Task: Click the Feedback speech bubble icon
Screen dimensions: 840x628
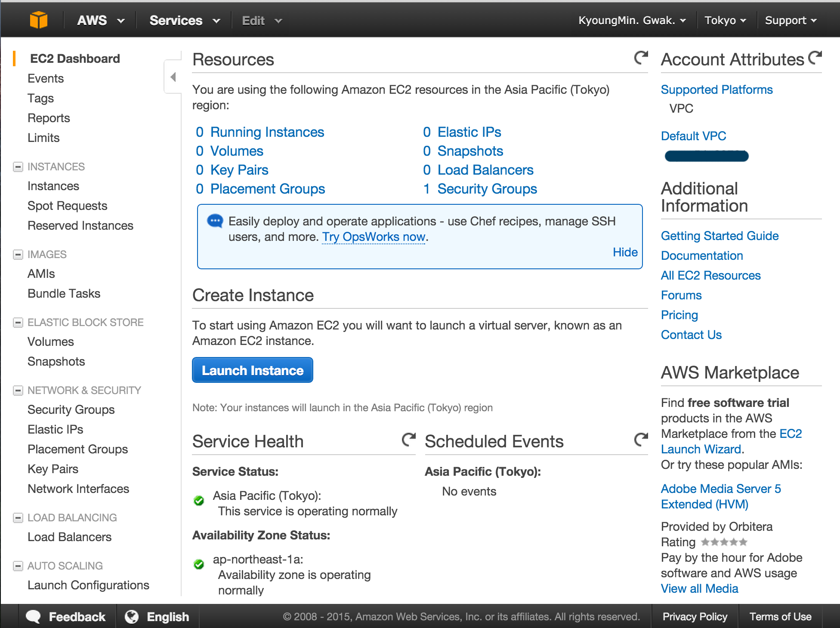Action: pyautogui.click(x=33, y=616)
